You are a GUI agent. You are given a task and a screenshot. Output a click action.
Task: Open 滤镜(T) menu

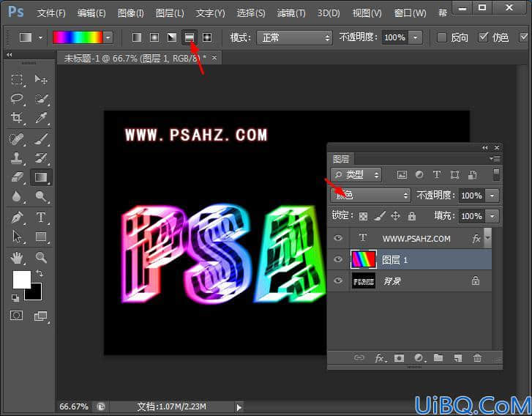[x=291, y=13]
